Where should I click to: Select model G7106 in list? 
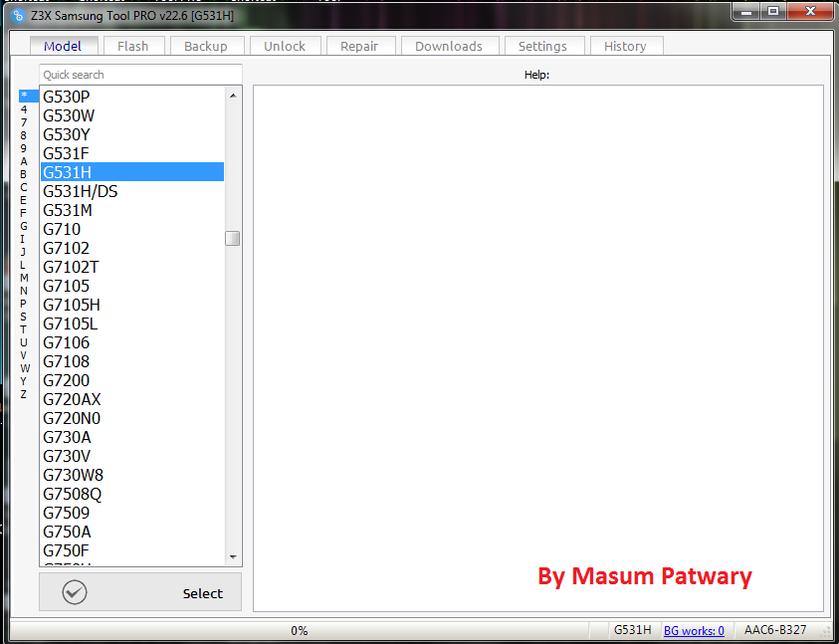point(132,342)
